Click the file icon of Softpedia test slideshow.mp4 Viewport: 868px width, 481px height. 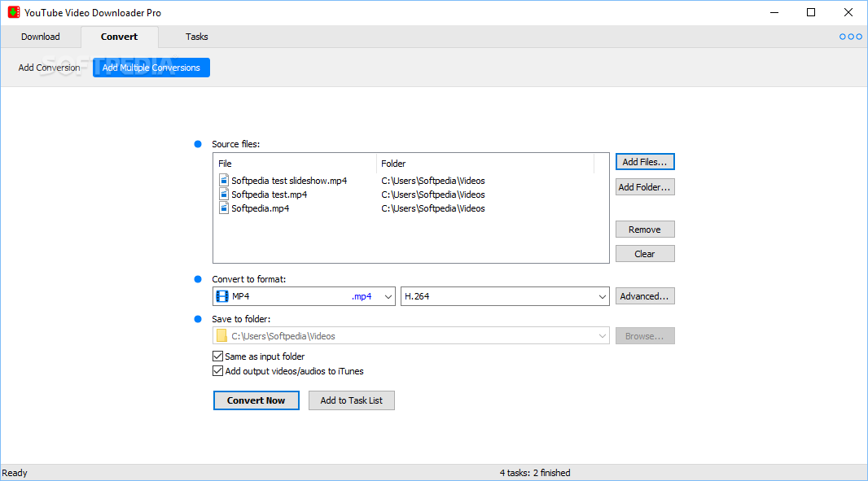[224, 181]
